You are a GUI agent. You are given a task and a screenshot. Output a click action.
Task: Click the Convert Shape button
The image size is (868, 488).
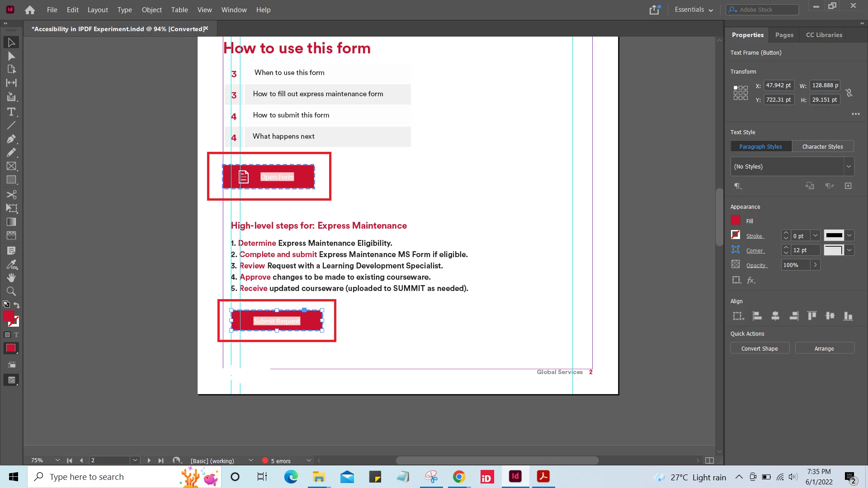click(x=759, y=348)
